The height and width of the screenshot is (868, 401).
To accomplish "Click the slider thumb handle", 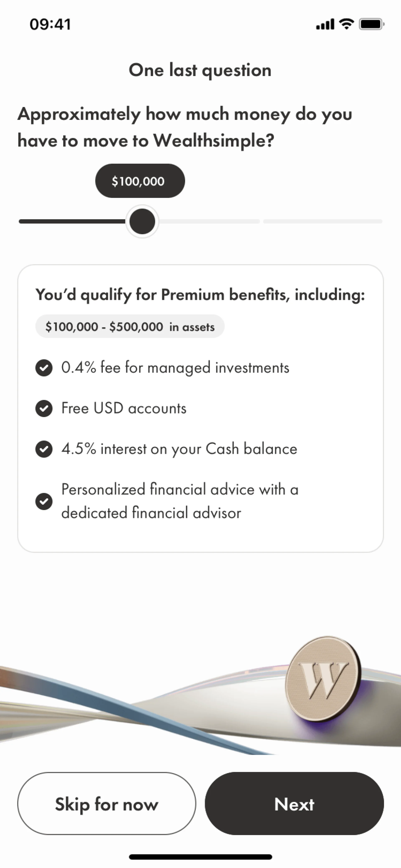I will click(142, 221).
